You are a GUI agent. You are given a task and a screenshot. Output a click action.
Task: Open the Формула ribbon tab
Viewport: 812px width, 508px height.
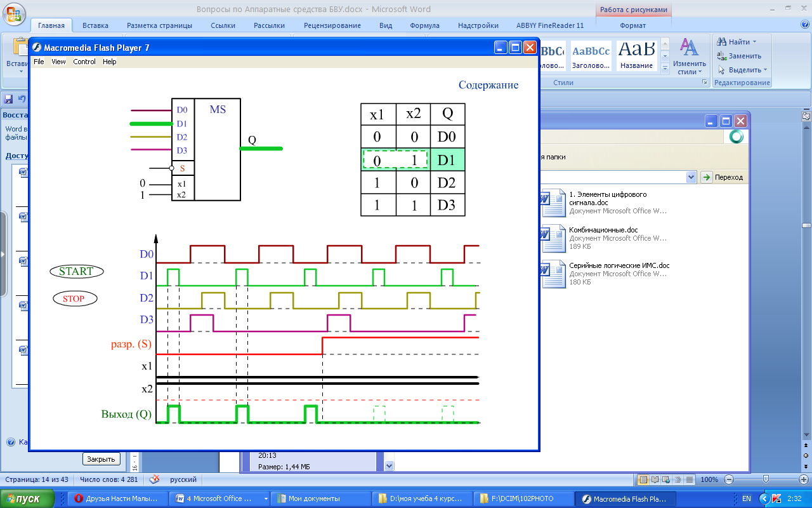424,25
